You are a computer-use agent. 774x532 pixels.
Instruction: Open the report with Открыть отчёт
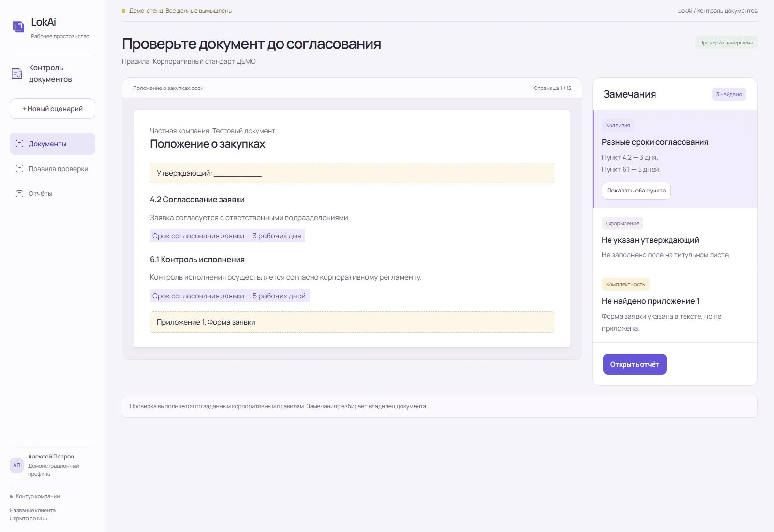coord(635,364)
